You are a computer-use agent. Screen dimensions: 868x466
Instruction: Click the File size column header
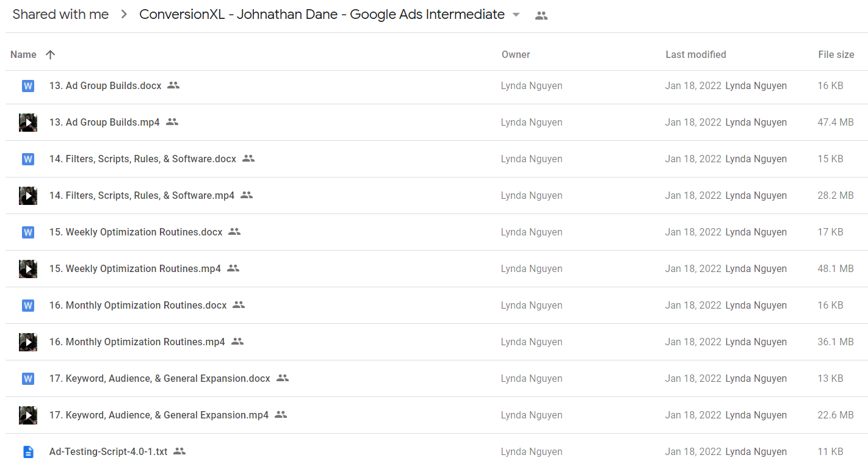836,55
